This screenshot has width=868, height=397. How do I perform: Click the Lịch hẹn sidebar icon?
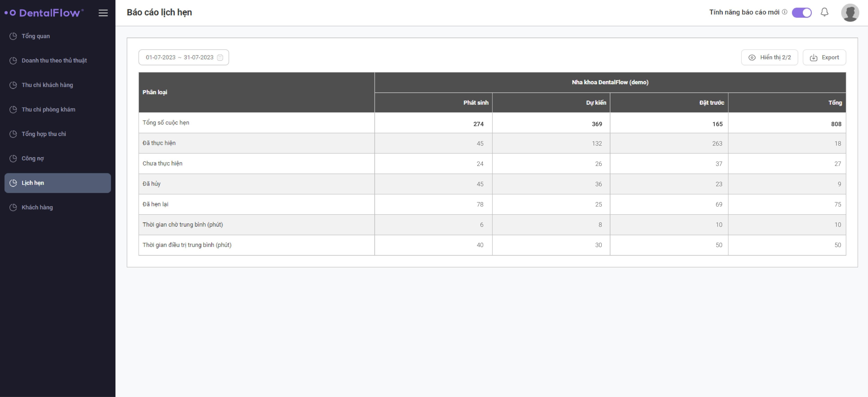13,183
